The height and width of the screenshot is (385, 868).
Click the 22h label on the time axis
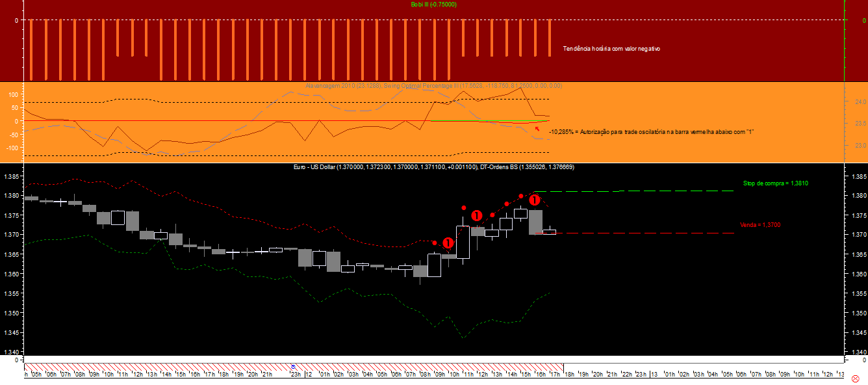pyautogui.click(x=628, y=375)
